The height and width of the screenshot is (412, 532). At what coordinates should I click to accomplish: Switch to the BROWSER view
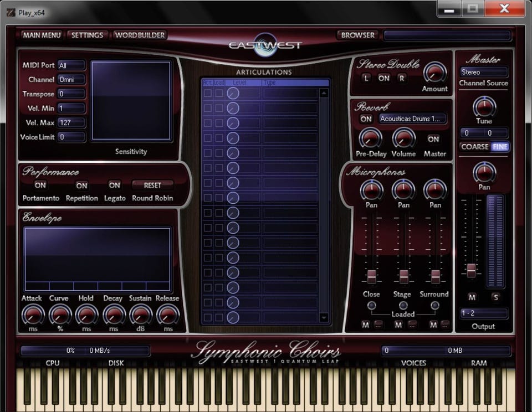(357, 35)
